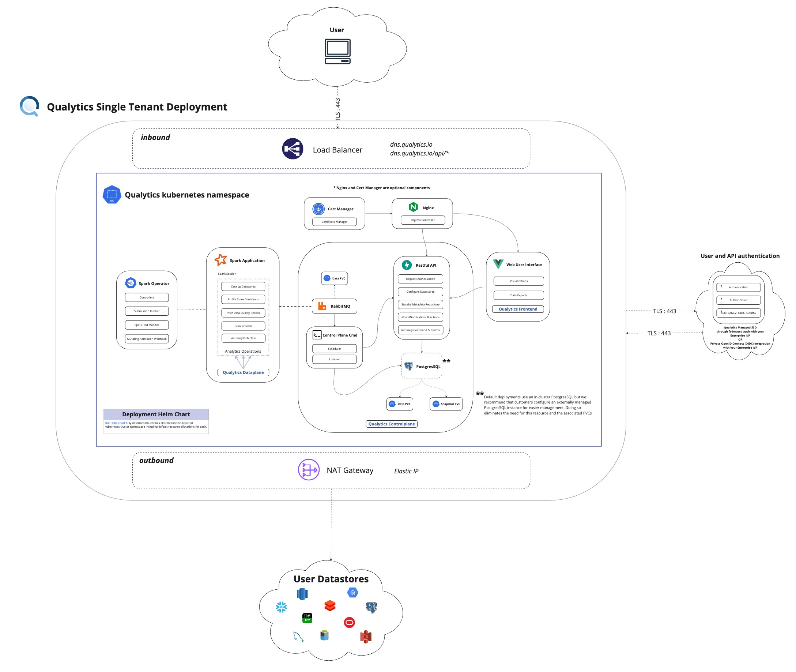Select the Azure Data Lake storage icon
The image size is (796, 672).
(x=324, y=635)
